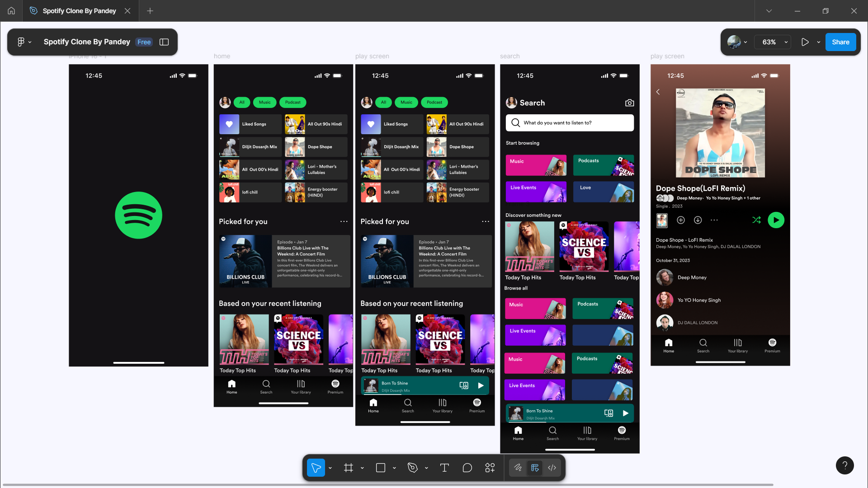Image resolution: width=868 pixels, height=488 pixels.
Task: Open the Figma menu dropdown chevron
Action: pyautogui.click(x=30, y=42)
